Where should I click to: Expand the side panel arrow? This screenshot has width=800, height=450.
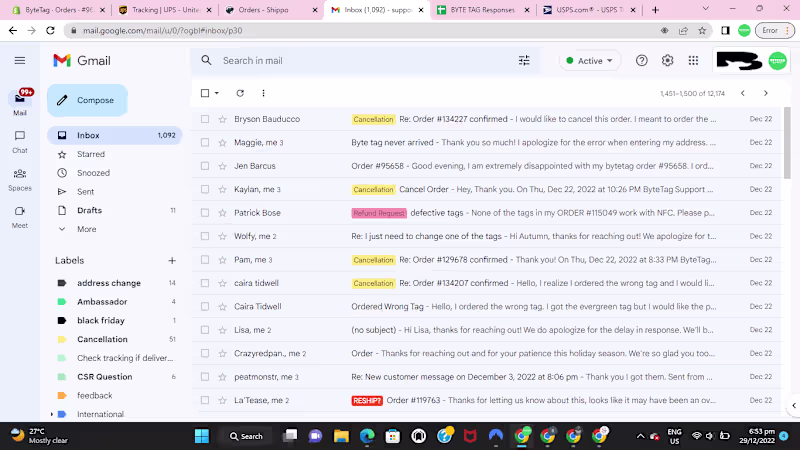point(794,406)
